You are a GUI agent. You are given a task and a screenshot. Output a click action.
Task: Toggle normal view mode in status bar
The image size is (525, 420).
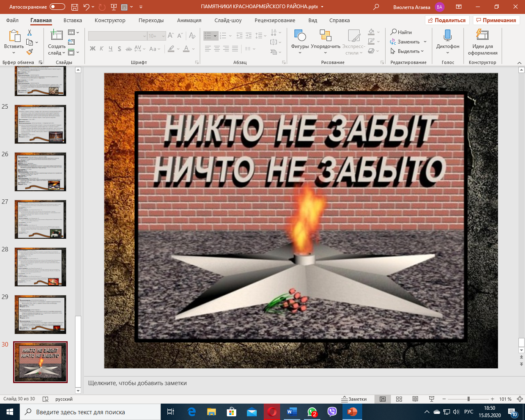[x=383, y=399]
